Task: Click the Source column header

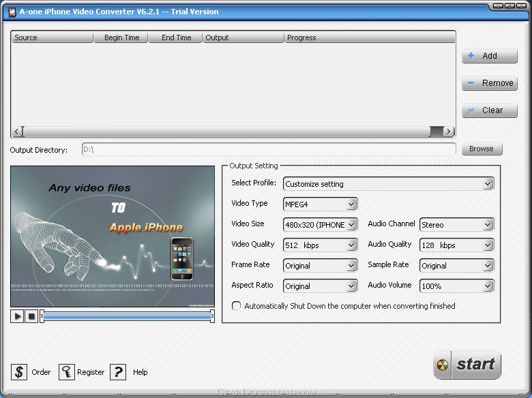Action: point(52,37)
